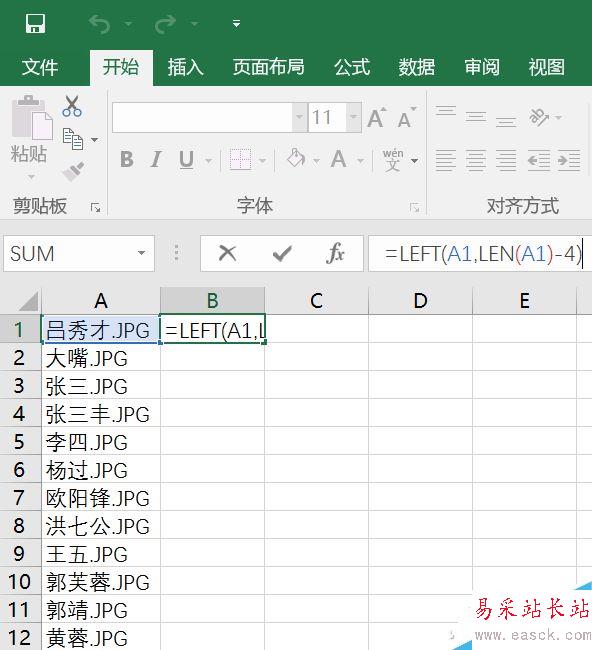Open the Name Box dropdown arrow
This screenshot has width=592, height=650.
pyautogui.click(x=141, y=253)
